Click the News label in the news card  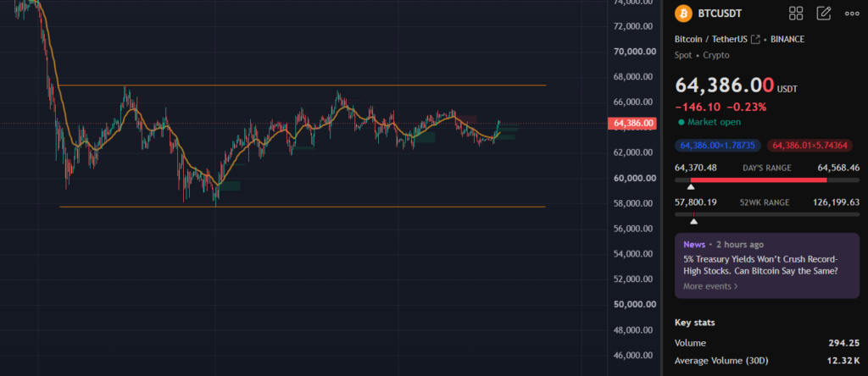694,245
